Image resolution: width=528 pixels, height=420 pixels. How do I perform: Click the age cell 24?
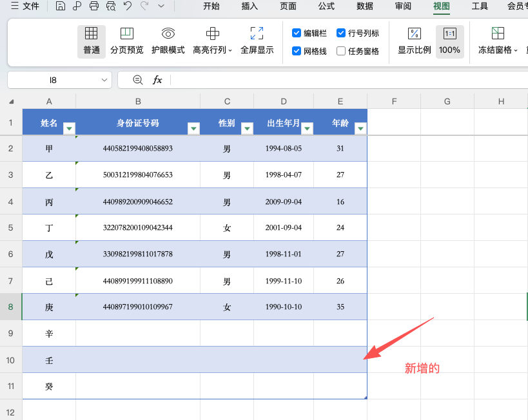[340, 227]
